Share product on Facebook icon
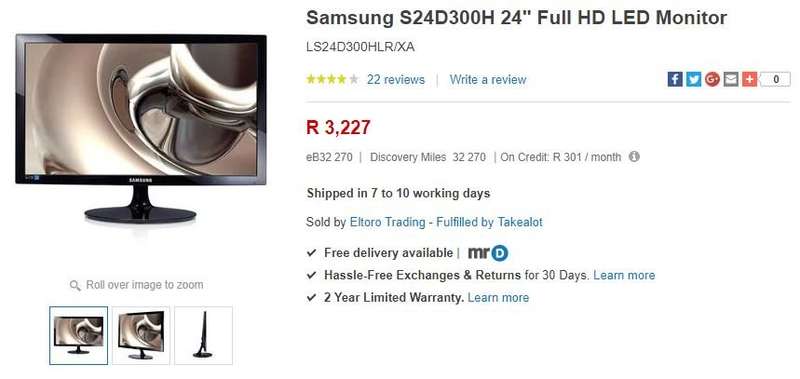 pos(675,80)
